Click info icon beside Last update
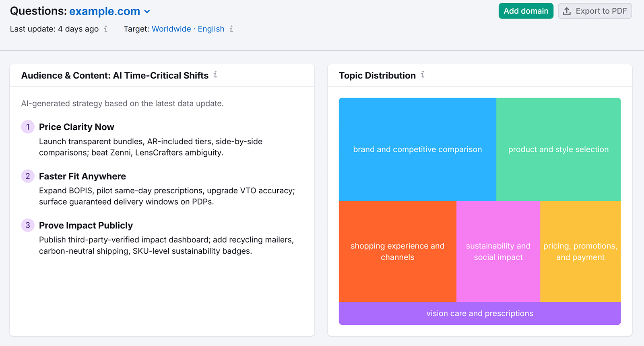The width and height of the screenshot is (644, 346). pos(105,29)
